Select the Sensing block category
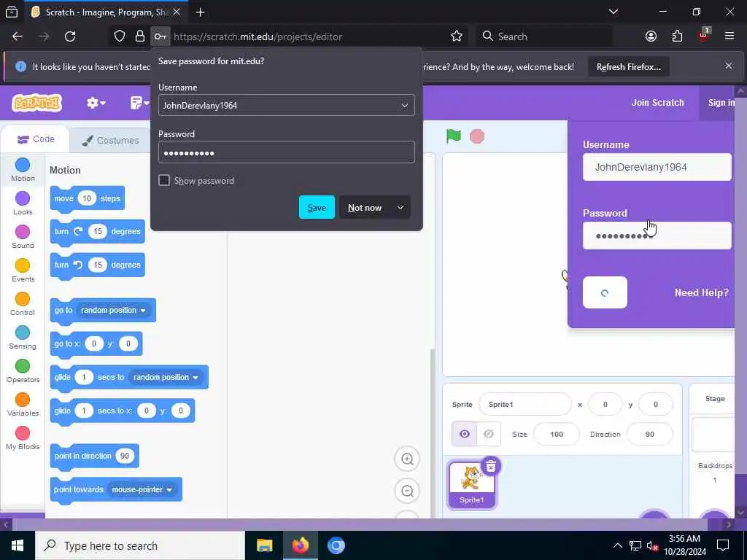 [x=23, y=338]
